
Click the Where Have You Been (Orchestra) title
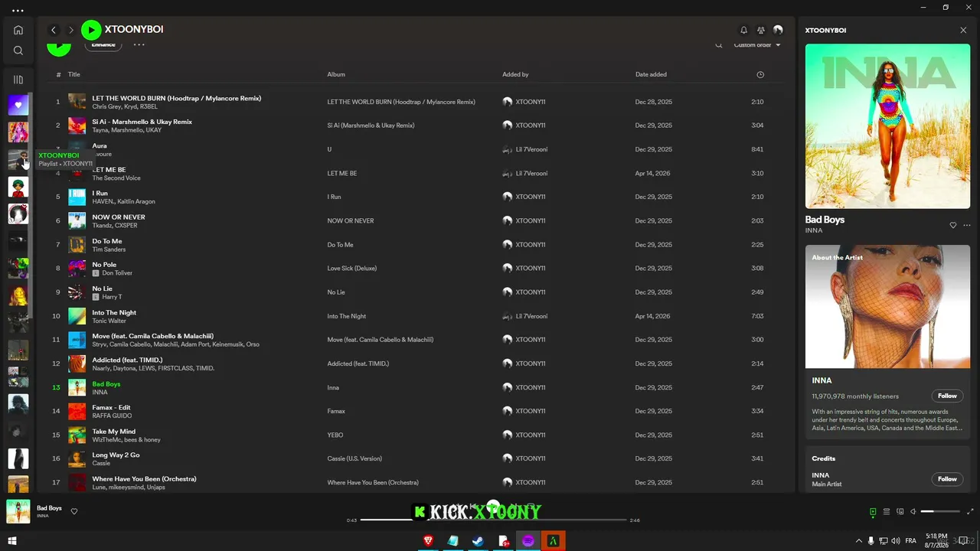coord(145,479)
